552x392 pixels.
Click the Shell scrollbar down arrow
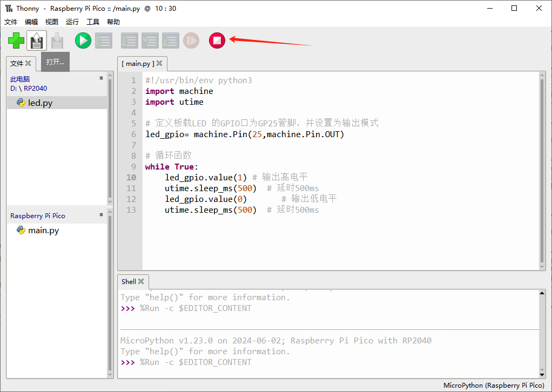click(x=542, y=375)
